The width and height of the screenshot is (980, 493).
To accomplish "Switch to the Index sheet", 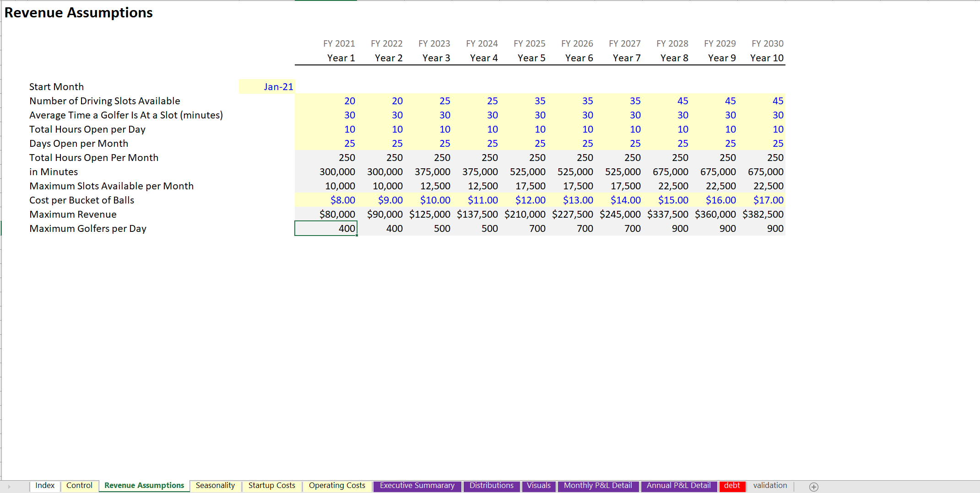I will coord(44,486).
